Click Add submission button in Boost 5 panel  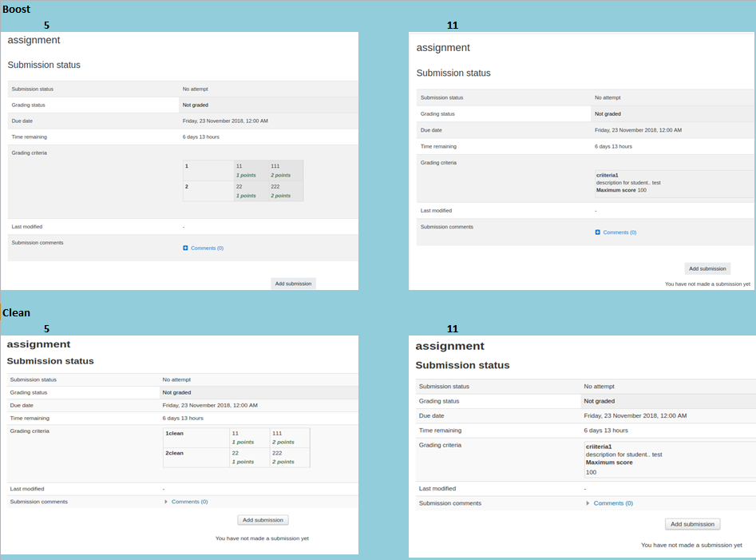(x=293, y=284)
